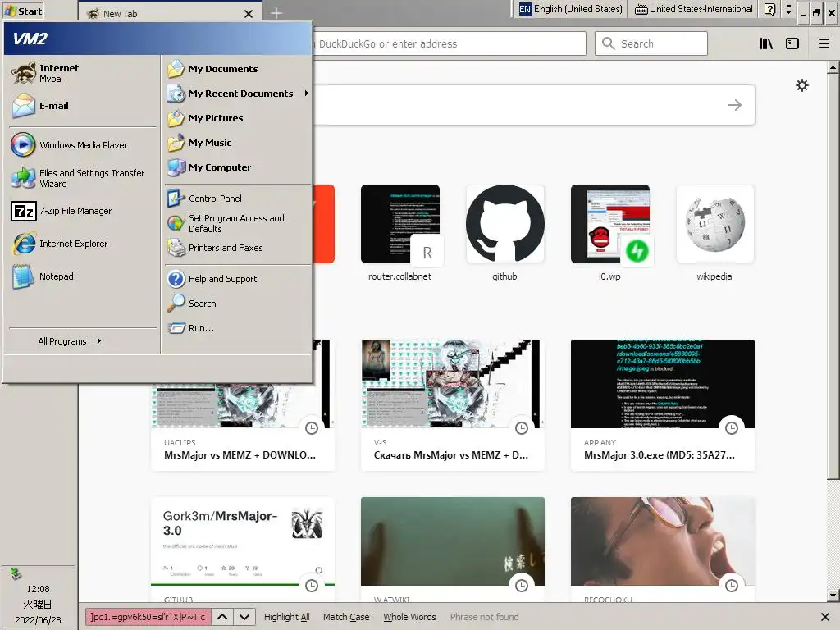Click United States-International keyboard layout
The width and height of the screenshot is (840, 630).
(x=694, y=9)
